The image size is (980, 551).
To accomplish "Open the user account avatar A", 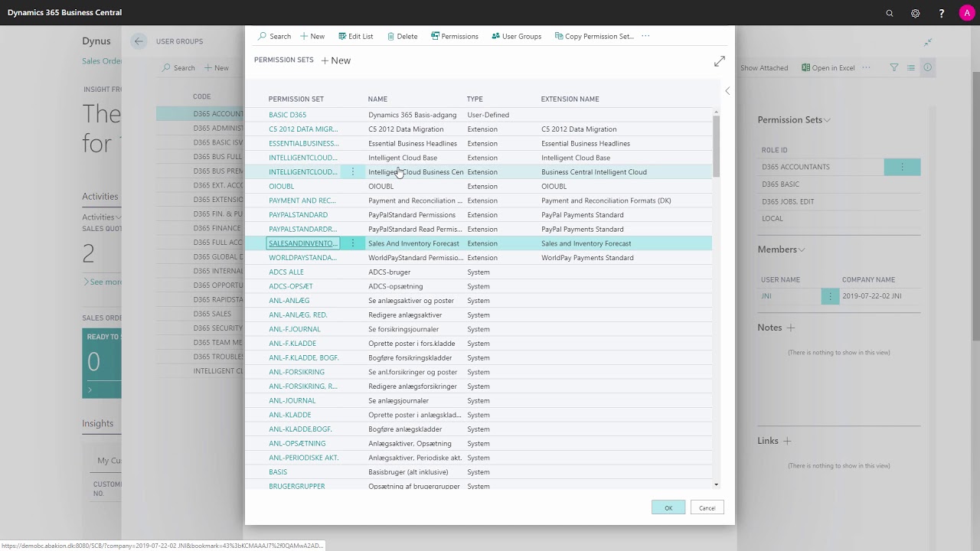I will point(967,13).
